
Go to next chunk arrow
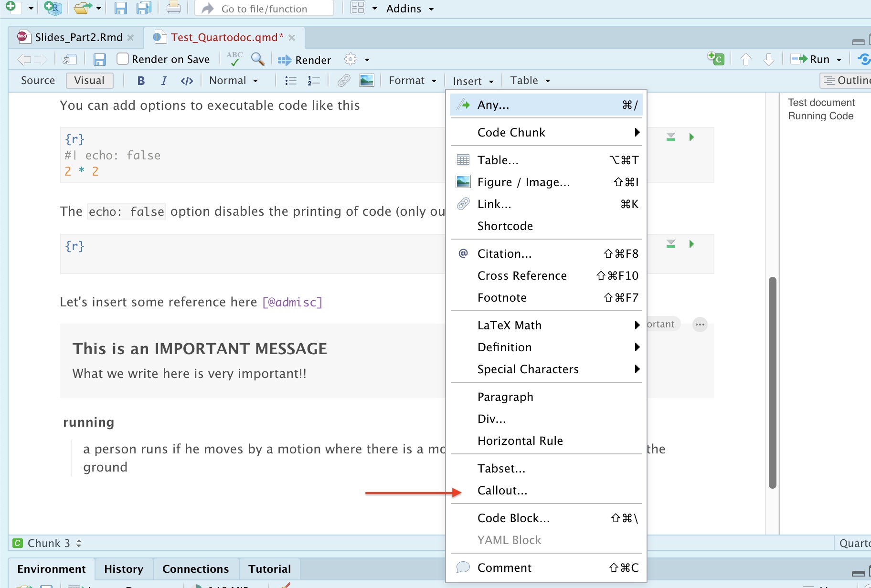769,59
